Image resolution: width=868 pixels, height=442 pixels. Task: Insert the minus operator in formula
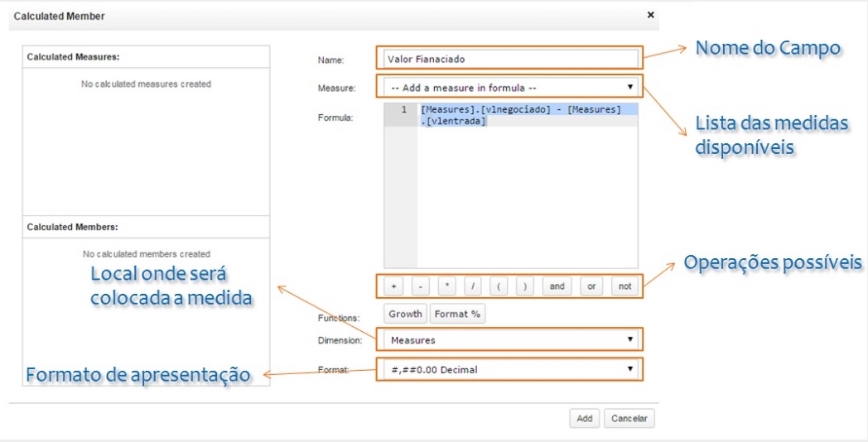420,286
